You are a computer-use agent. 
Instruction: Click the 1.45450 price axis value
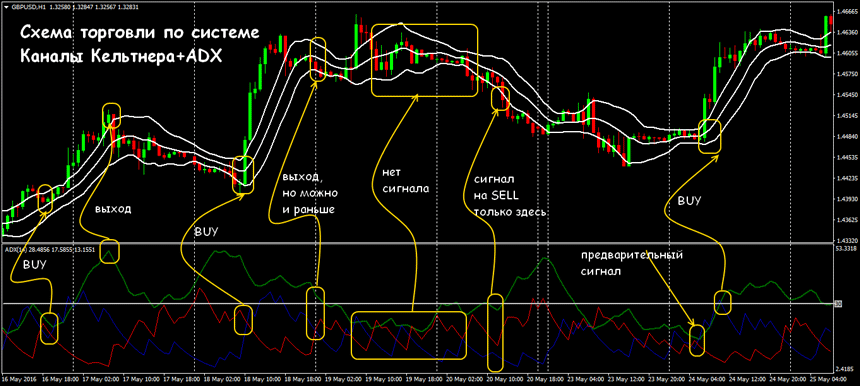click(847, 95)
